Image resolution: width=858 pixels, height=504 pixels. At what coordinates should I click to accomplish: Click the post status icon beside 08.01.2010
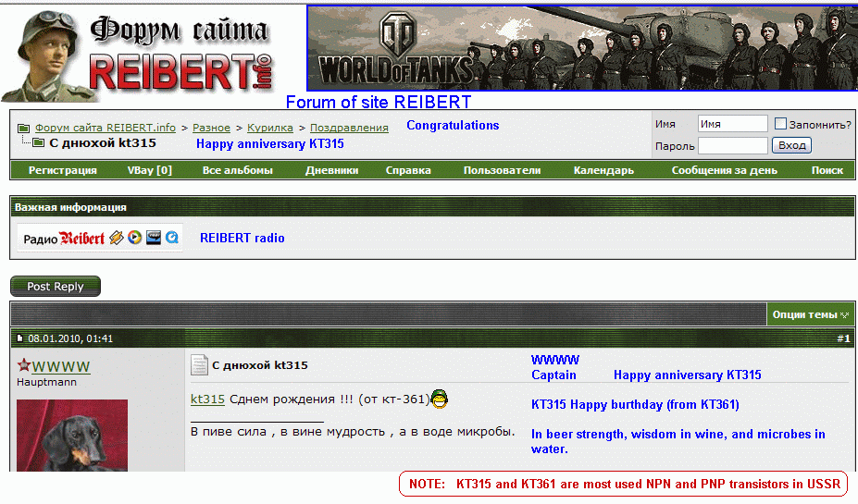(20, 338)
